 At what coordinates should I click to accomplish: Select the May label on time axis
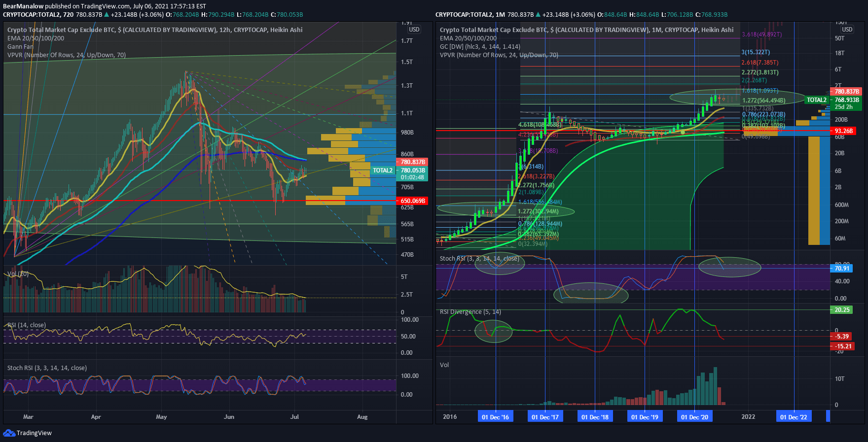pos(161,417)
